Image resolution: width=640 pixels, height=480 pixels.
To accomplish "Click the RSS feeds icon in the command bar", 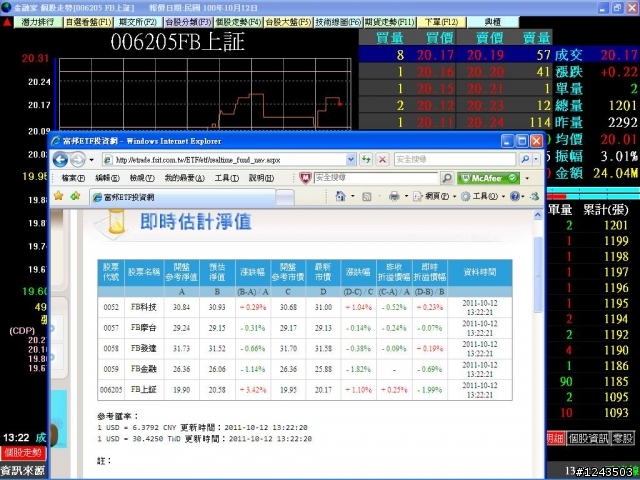I will [367, 197].
